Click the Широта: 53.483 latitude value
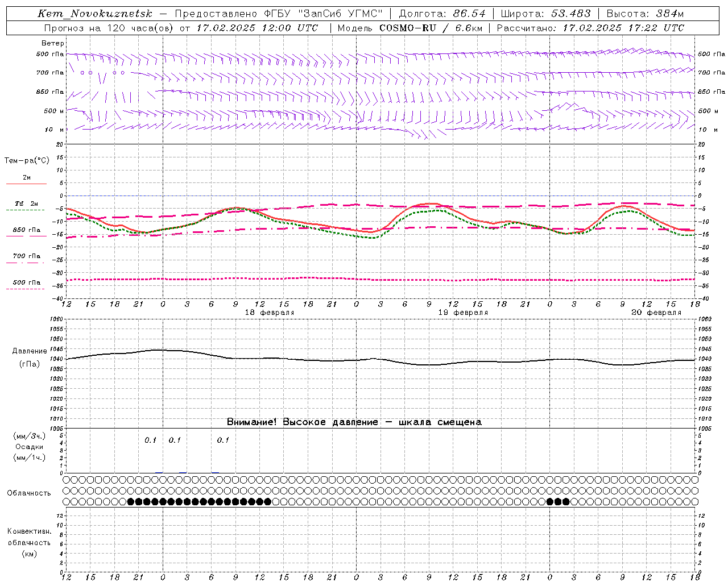728x582 pixels. [546, 14]
